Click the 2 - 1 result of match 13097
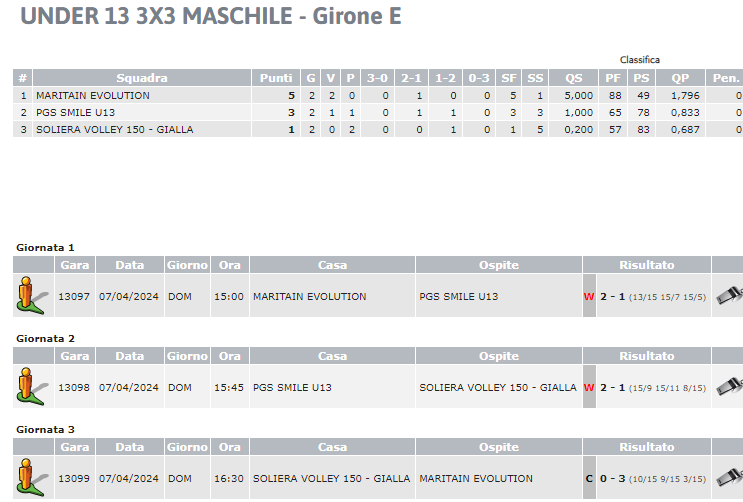This screenshot has height=502, width=743. [x=612, y=296]
